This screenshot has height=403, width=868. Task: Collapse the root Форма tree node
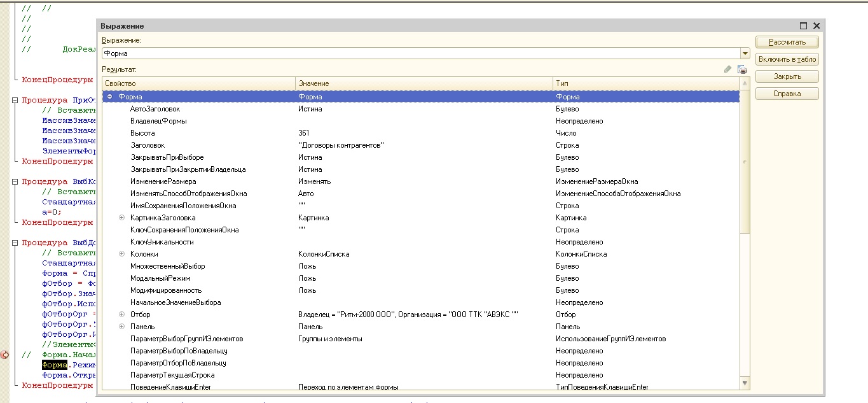pyautogui.click(x=110, y=97)
